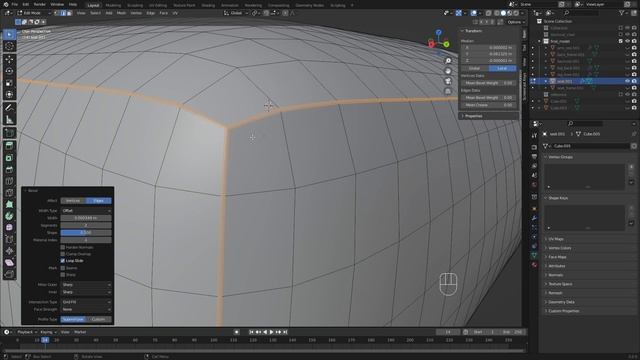Screen dimensions: 640x360
Task: Switch transform space to Global
Action: [x=474, y=68]
